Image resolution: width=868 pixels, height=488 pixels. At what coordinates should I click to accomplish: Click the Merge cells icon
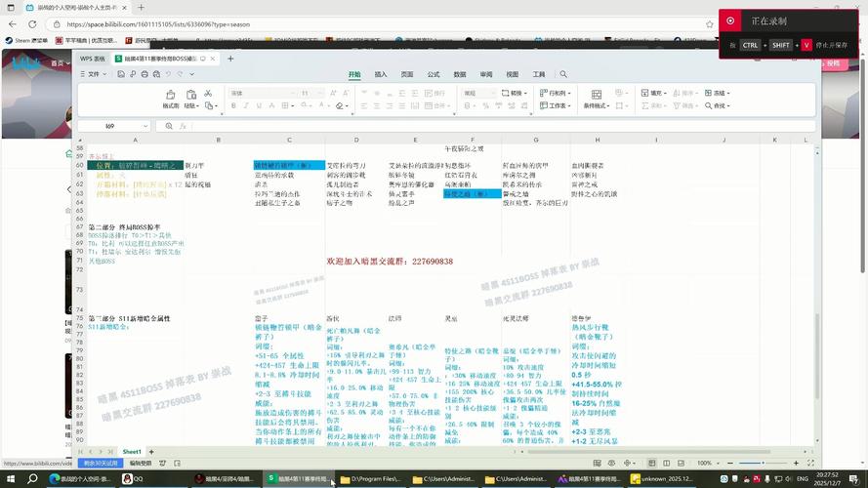428,105
